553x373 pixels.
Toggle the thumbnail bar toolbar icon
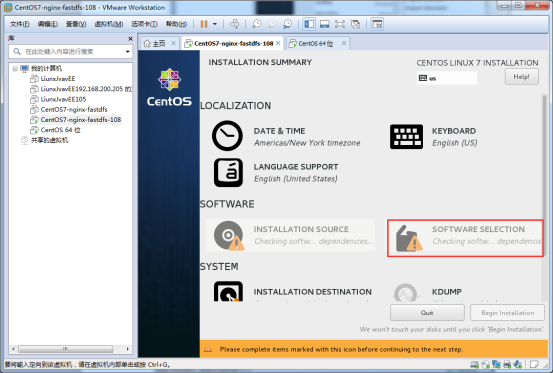(x=324, y=24)
